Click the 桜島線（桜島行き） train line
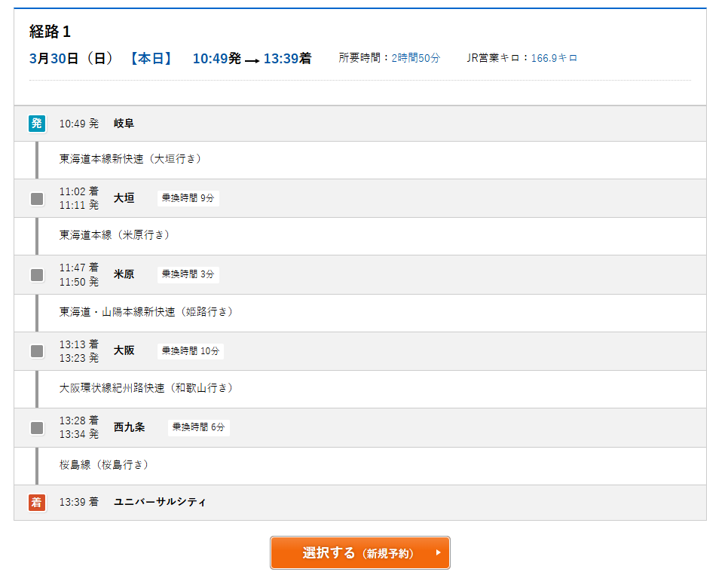This screenshot has height=575, width=728. [x=103, y=464]
